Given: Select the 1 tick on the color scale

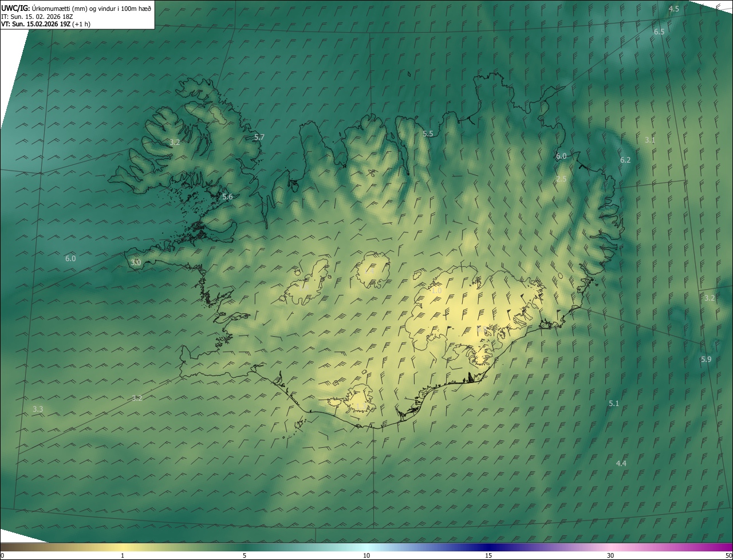Looking at the screenshot, I should point(123,555).
